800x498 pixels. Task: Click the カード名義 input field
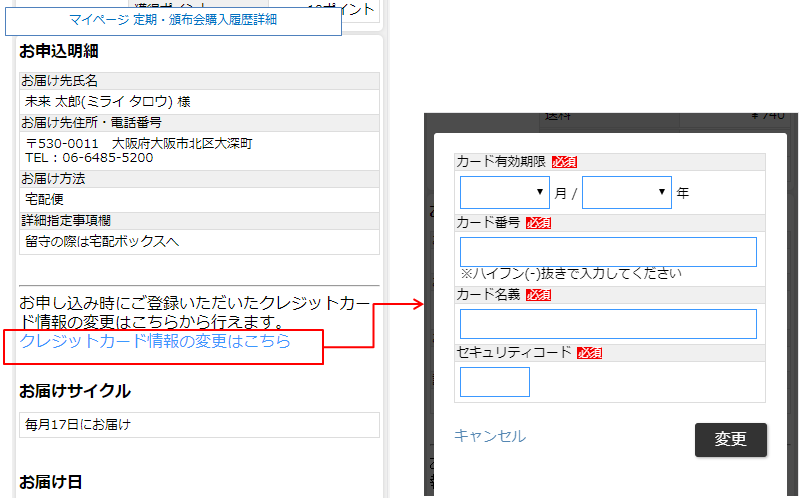point(608,323)
